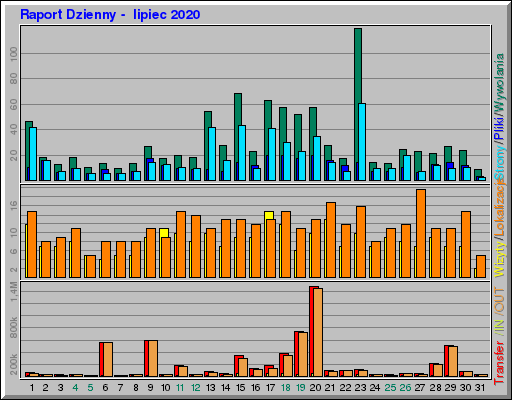Click day "23" on the x-axis
The height and width of the screenshot is (400, 512).
pos(360,388)
